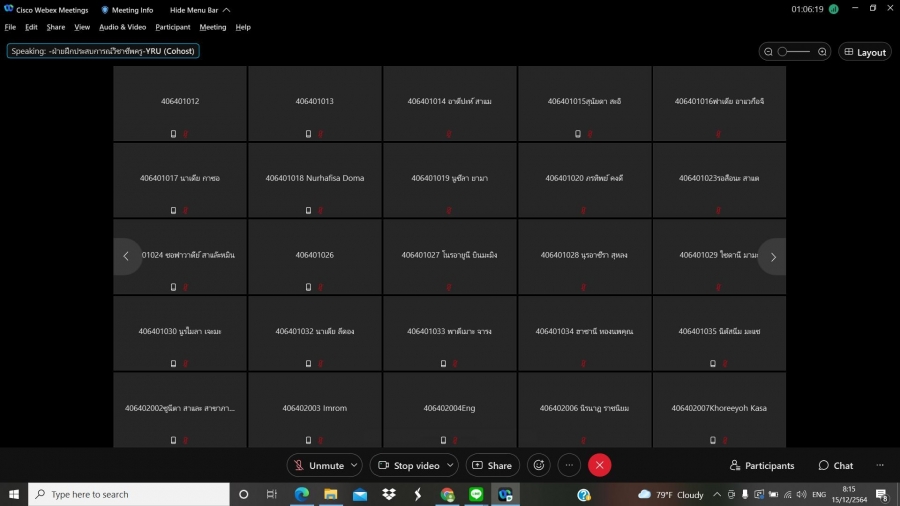900x506 pixels.
Task: Click the Unmute microphone button
Action: (318, 465)
